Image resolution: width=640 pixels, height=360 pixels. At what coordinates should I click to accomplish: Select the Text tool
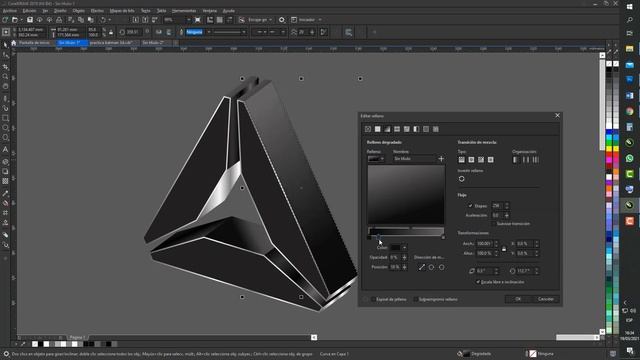tap(5, 149)
